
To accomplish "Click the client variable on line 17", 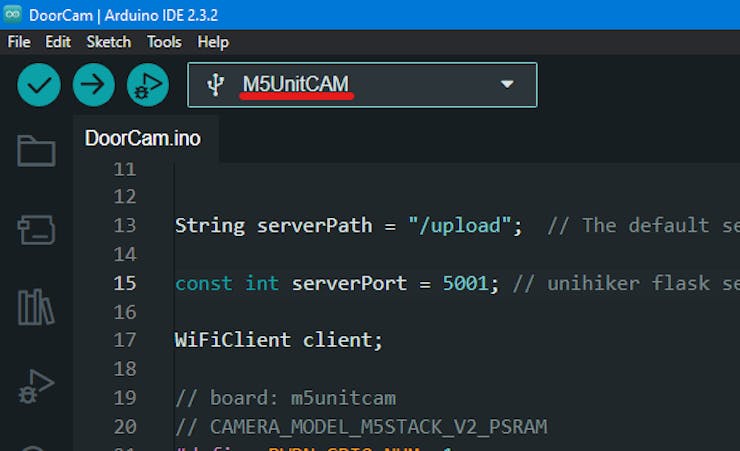I will [x=338, y=340].
